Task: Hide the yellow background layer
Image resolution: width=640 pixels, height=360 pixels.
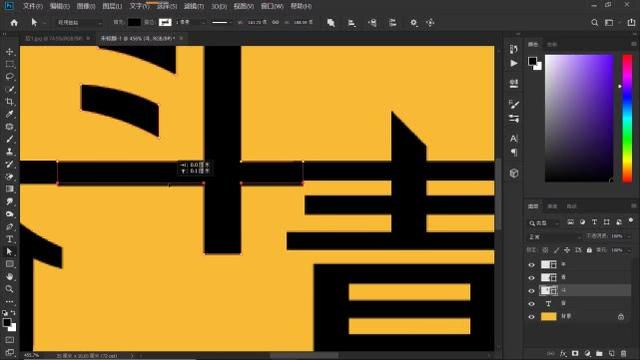Action: point(531,317)
